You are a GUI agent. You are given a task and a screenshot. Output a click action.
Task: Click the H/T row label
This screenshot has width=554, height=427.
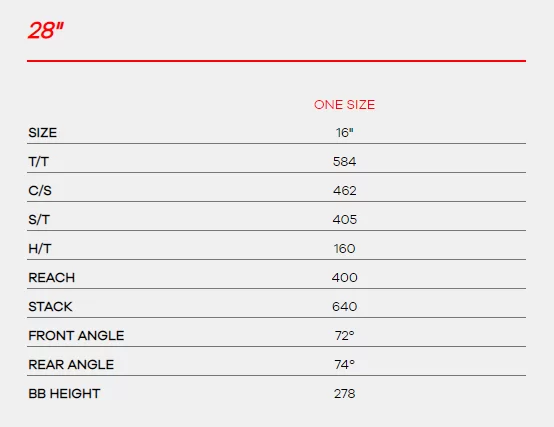[40, 249]
